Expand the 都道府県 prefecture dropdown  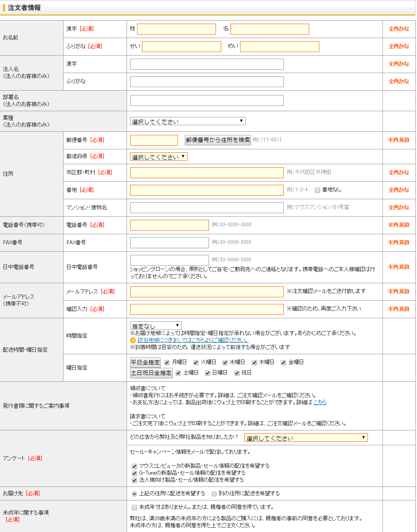(x=159, y=157)
